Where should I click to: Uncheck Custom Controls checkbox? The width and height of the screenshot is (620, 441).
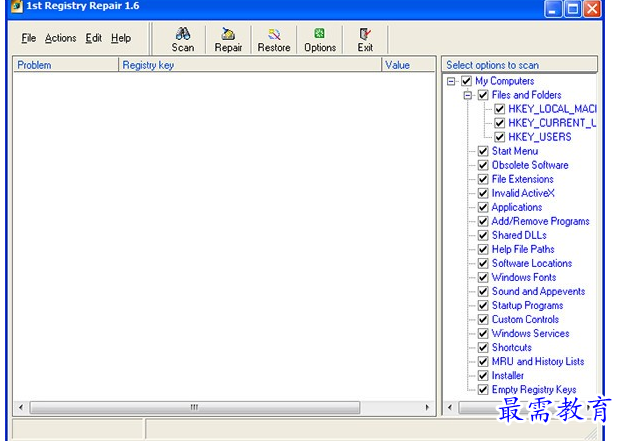(483, 320)
